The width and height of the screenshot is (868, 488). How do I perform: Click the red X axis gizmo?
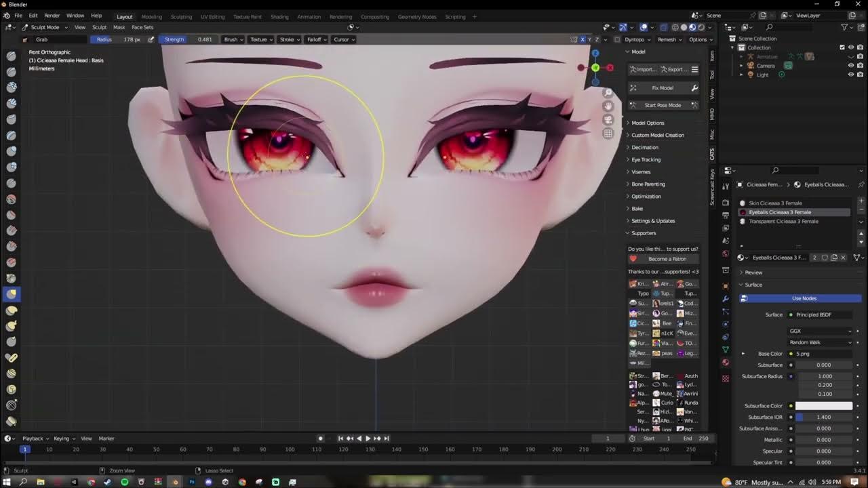pos(610,68)
